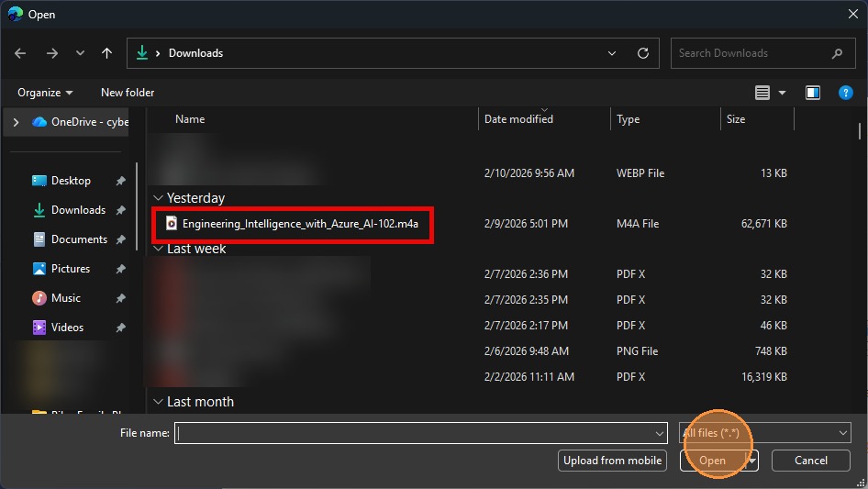Select the WEBP File row dated 2/10/2026
This screenshot has height=489, width=868.
point(471,172)
